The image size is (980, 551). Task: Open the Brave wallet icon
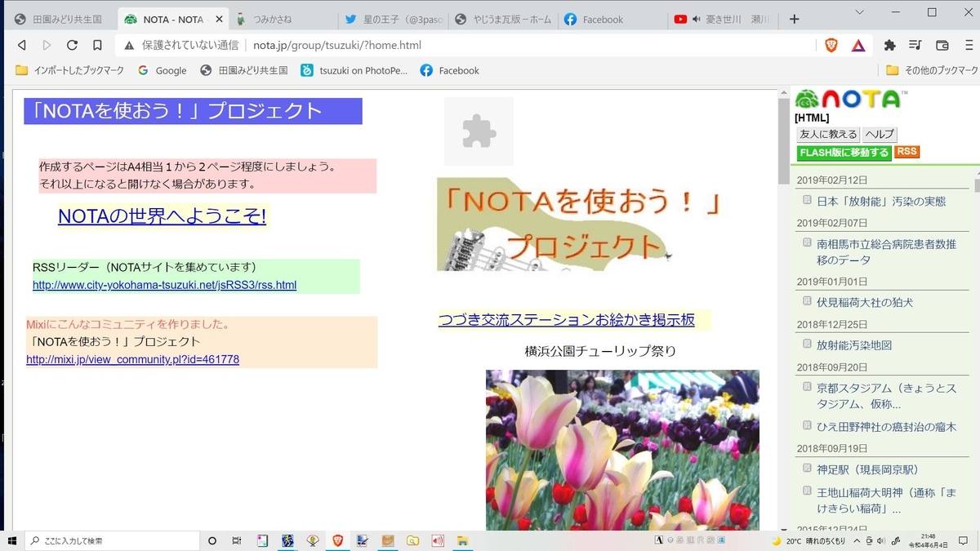click(942, 46)
